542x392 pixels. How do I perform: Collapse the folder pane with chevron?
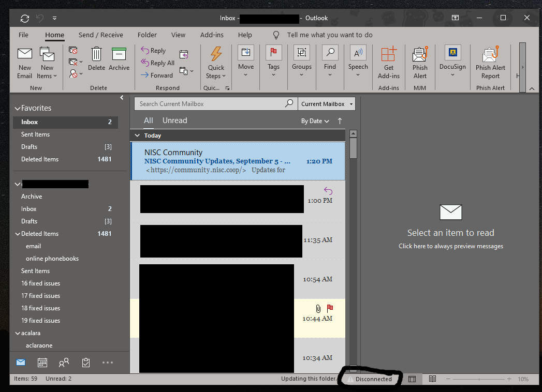point(122,98)
